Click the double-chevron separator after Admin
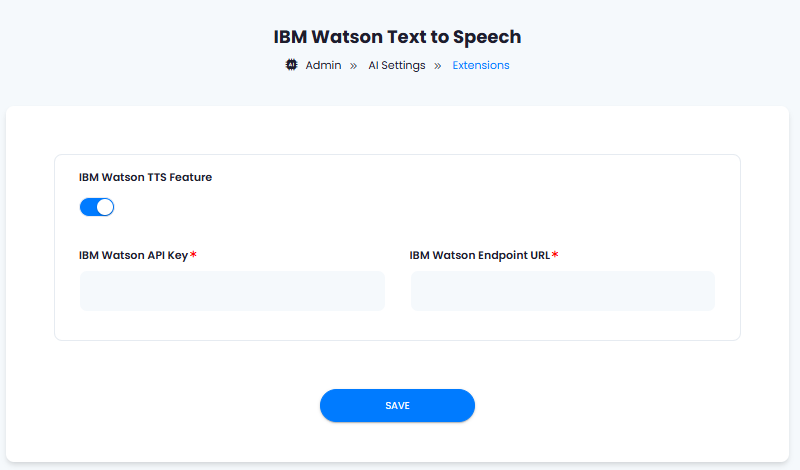 pos(353,66)
